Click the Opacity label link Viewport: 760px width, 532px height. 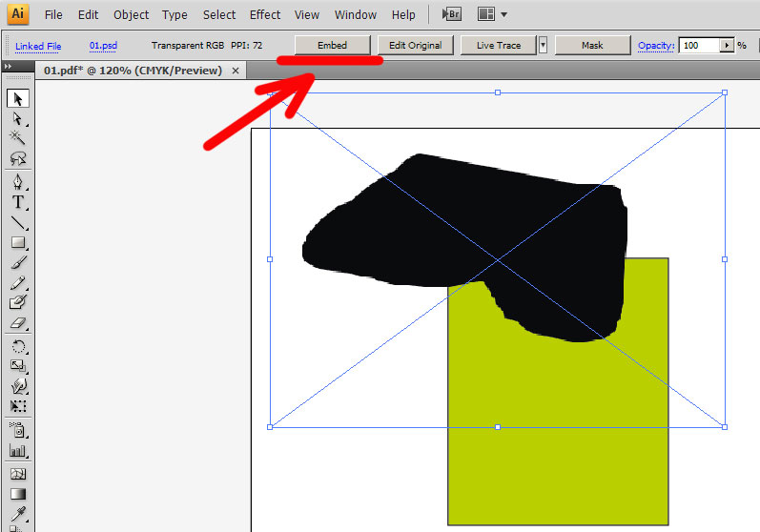point(656,46)
